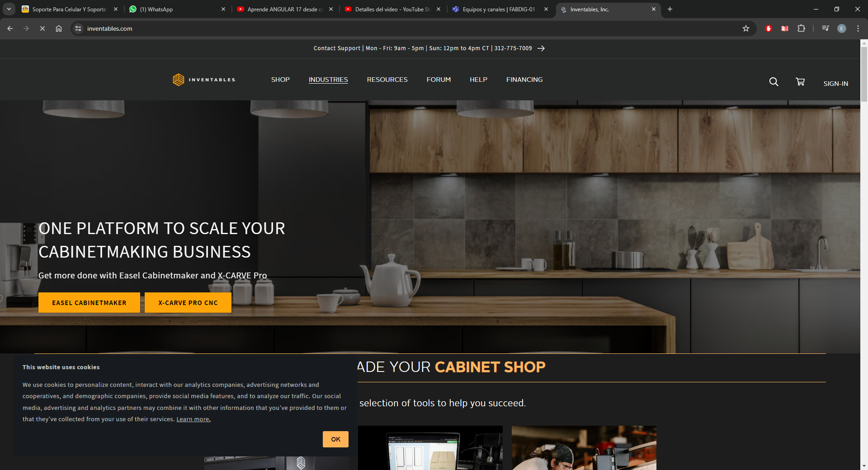Viewport: 868px width, 470px height.
Task: Restore down the browser window
Action: [x=837, y=9]
